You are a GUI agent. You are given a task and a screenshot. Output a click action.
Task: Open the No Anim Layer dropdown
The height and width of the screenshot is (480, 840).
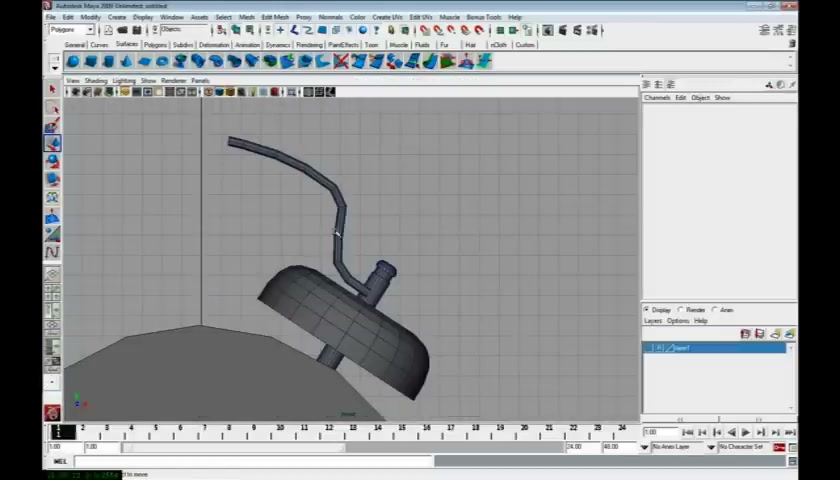[644, 447]
